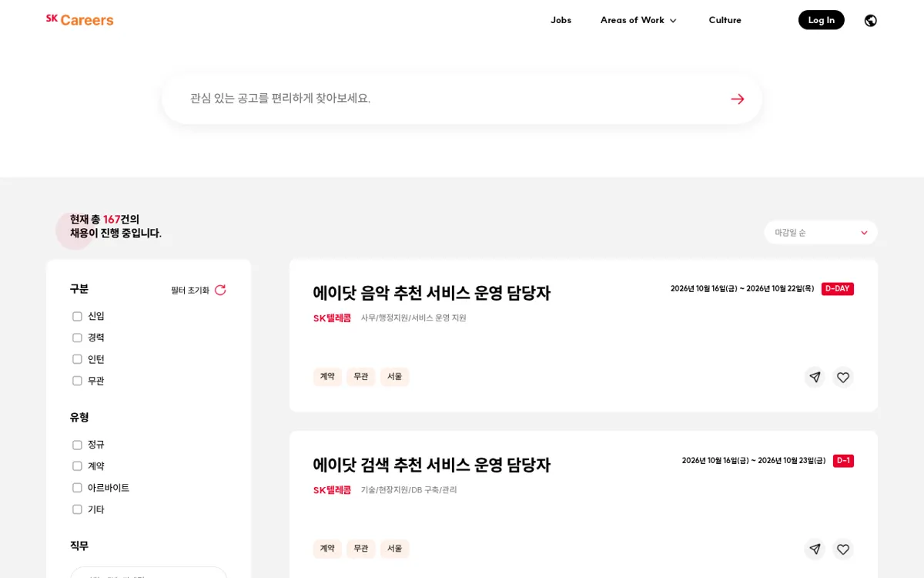Click 무관 tag on 에이닷 검색 추천 job
Image resolution: width=924 pixels, height=578 pixels.
pyautogui.click(x=360, y=549)
